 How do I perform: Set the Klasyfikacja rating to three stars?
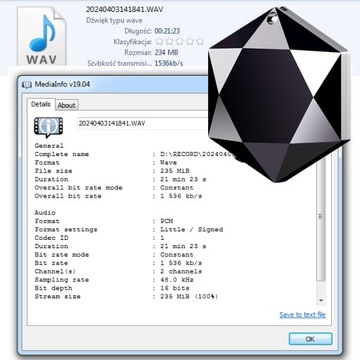[x=180, y=41]
